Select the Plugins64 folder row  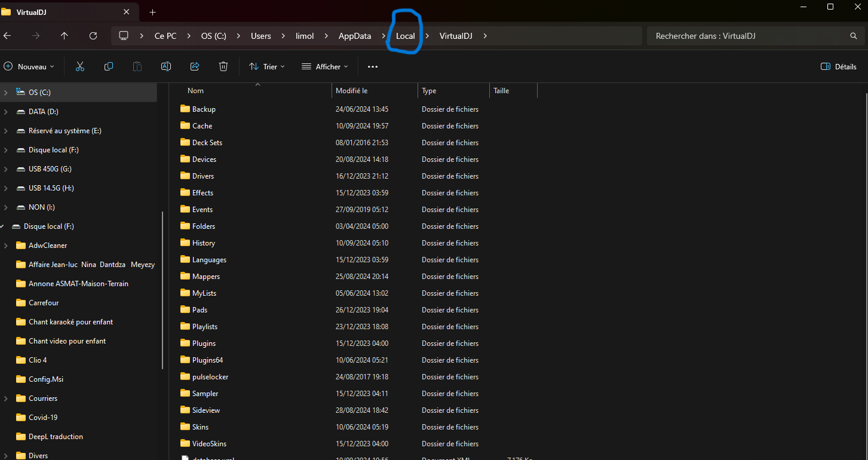pyautogui.click(x=358, y=360)
